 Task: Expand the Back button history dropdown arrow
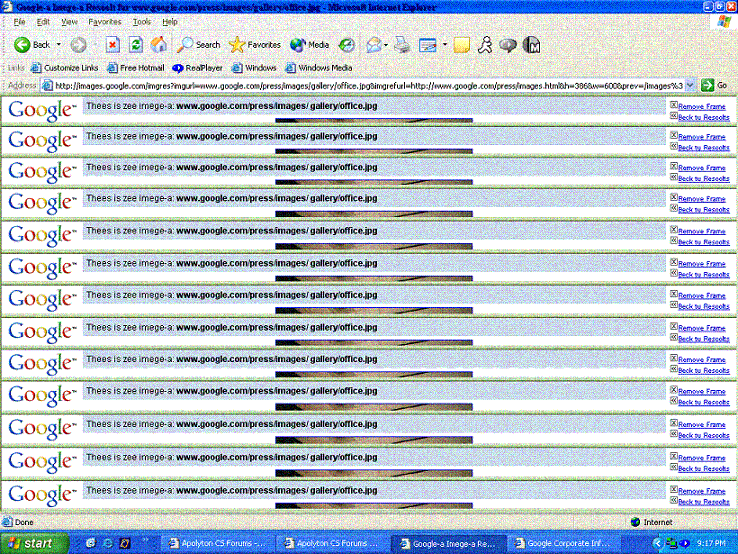click(x=59, y=45)
